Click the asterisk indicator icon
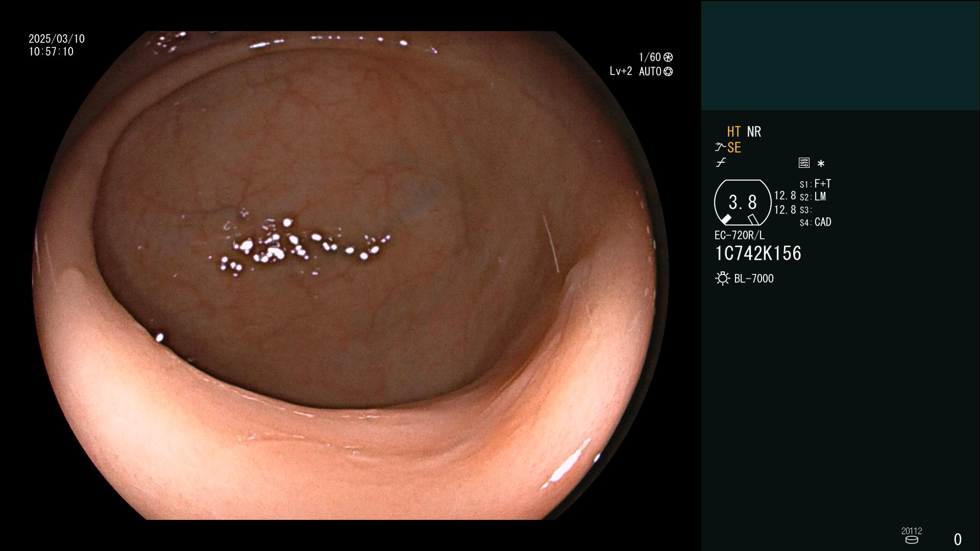This screenshot has width=980, height=551. click(x=821, y=163)
